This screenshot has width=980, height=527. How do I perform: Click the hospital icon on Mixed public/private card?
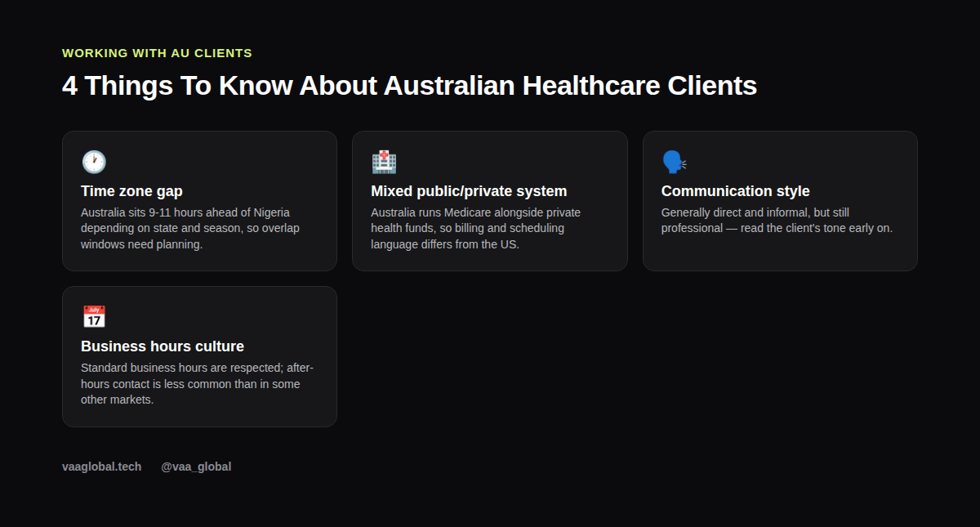384,162
